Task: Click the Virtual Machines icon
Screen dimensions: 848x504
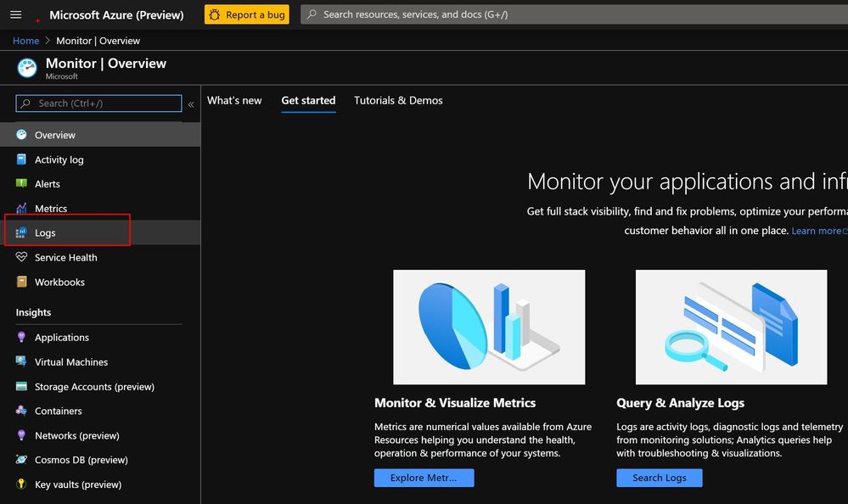Action: [21, 361]
